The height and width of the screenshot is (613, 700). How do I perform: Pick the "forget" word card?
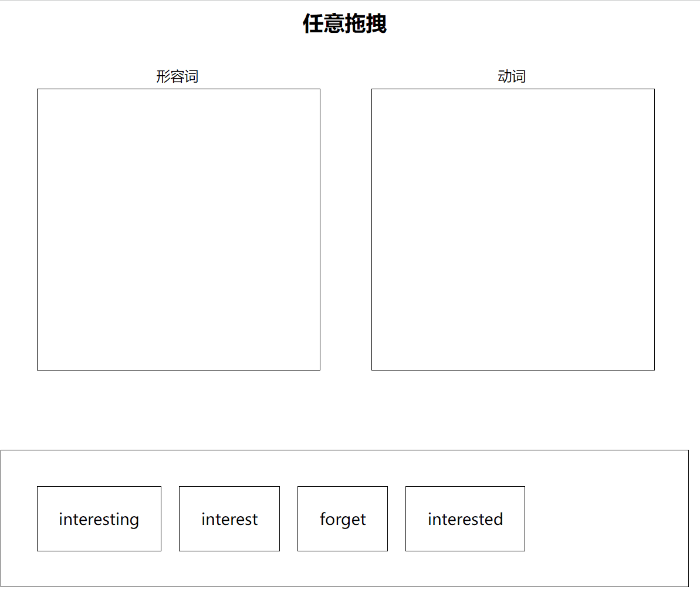click(343, 518)
